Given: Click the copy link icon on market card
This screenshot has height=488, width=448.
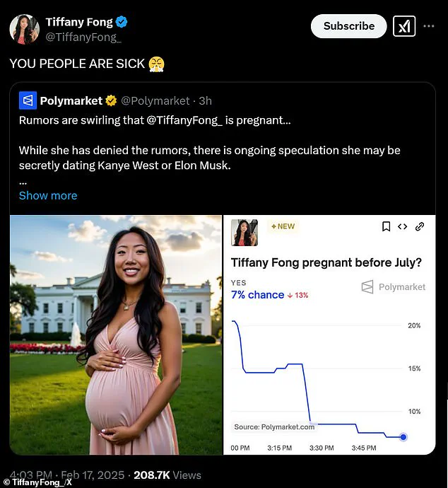Looking at the screenshot, I should (x=420, y=227).
